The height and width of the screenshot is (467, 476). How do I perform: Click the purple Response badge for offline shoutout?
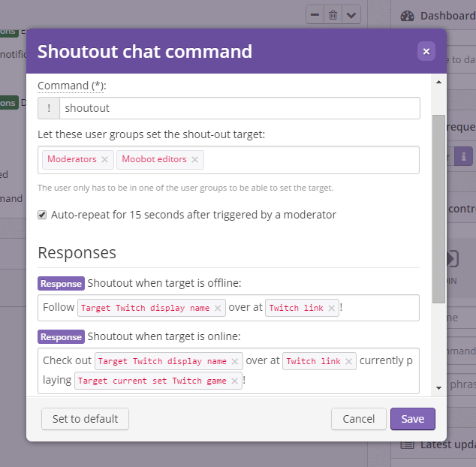point(61,284)
